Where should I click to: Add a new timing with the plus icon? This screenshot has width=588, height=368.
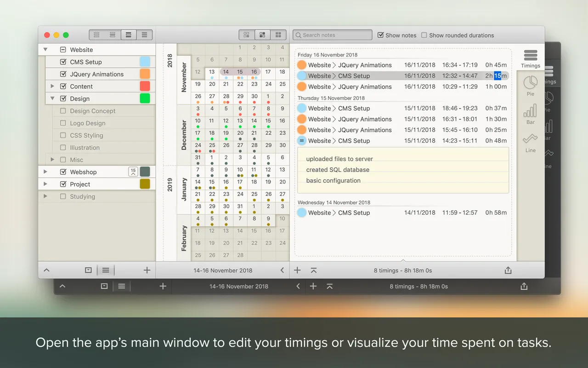tap(297, 270)
